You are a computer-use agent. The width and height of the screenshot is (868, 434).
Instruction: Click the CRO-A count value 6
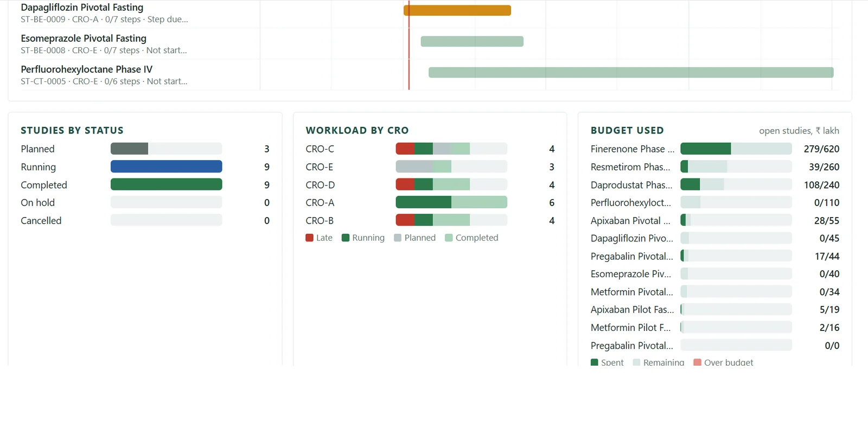[x=552, y=202]
